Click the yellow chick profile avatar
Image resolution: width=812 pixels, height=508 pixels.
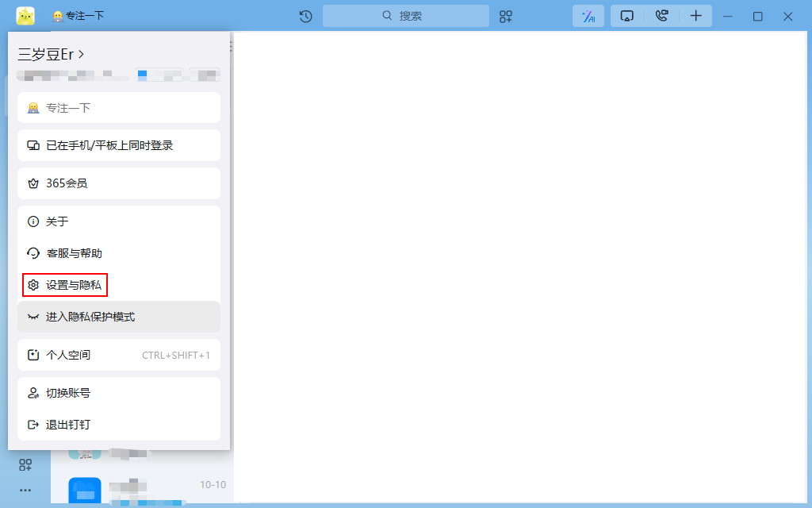pos(25,16)
